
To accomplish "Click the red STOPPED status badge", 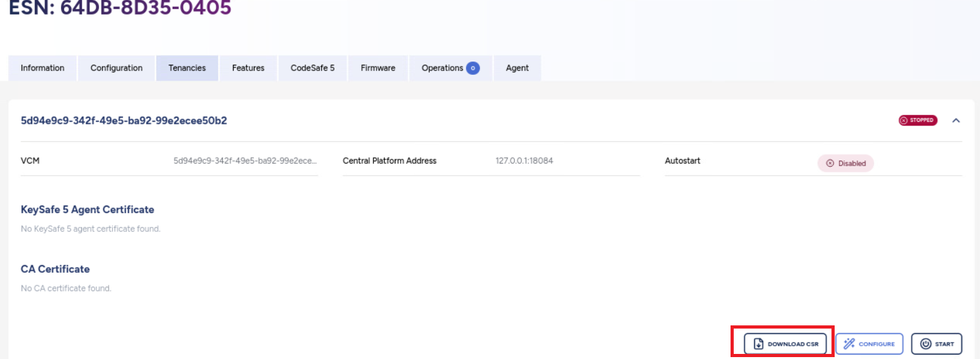I will coord(917,120).
